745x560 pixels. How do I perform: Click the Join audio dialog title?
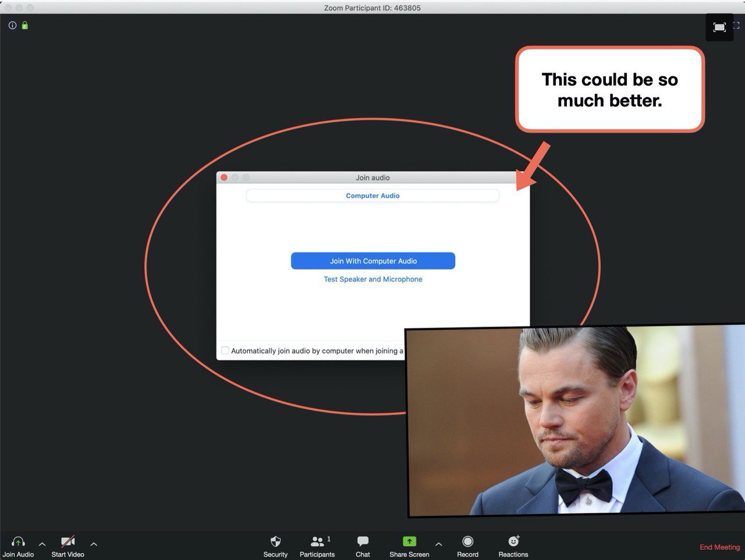point(372,178)
